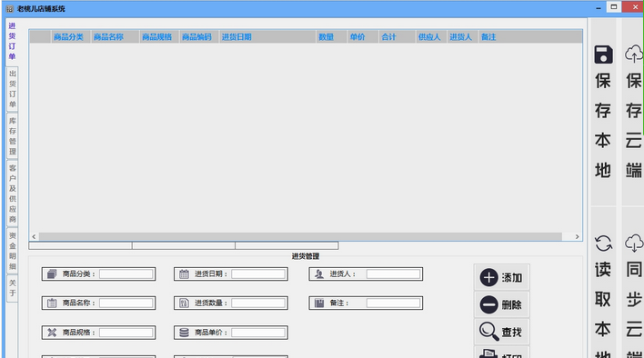Click the cloud upload save icon
Screen dimensions: 644x358
634,55
